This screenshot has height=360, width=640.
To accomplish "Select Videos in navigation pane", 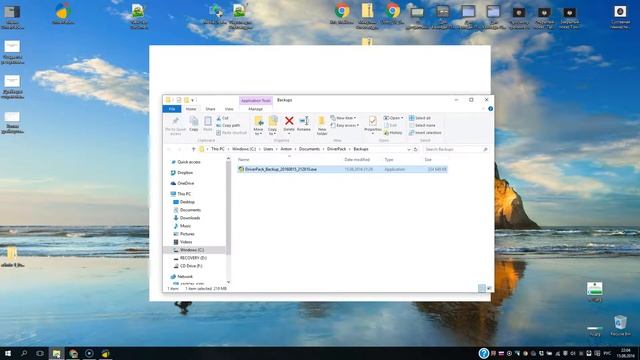I will coord(182,242).
